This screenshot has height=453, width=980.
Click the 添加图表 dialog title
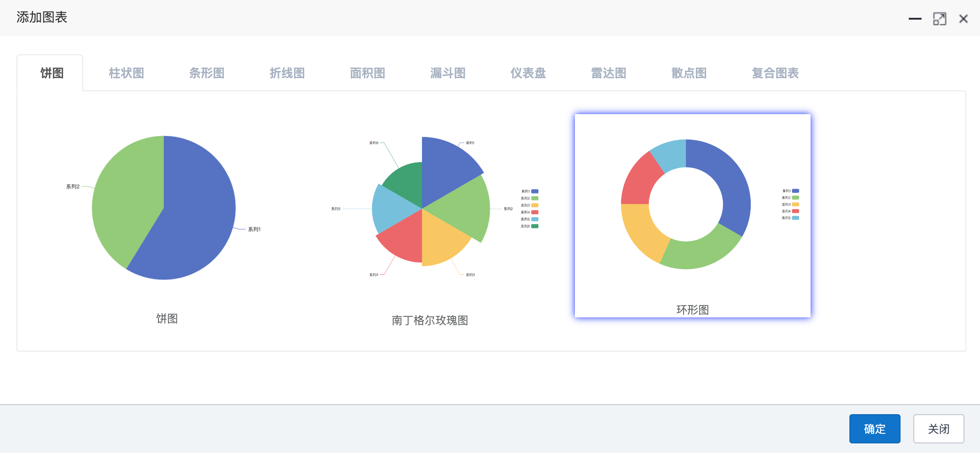pos(42,17)
